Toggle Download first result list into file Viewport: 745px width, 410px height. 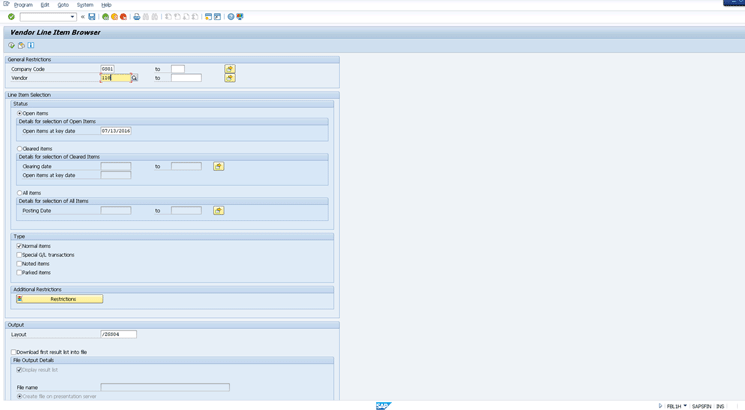(x=14, y=352)
